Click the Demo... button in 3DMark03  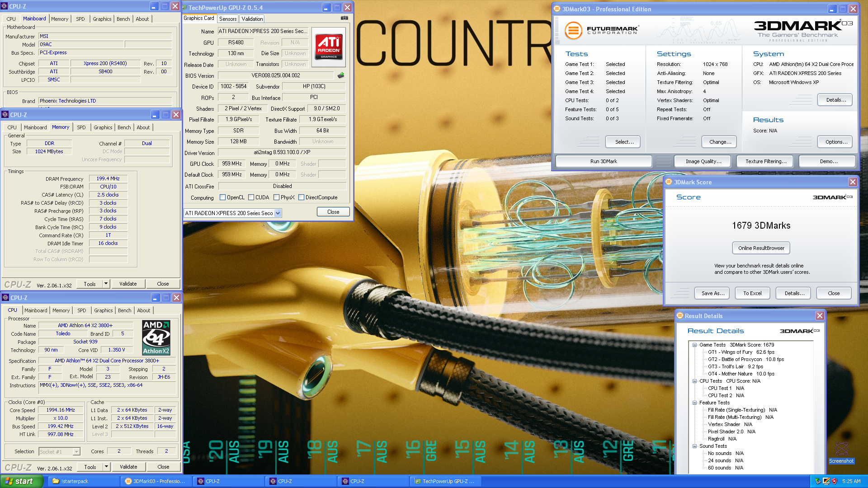(828, 161)
